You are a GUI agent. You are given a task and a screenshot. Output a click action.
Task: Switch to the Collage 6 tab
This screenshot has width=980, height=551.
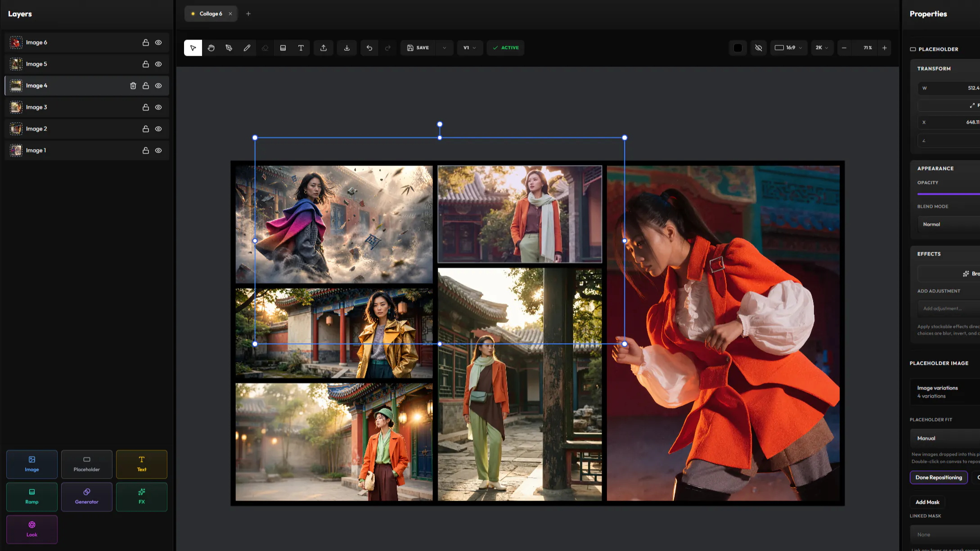(211, 13)
